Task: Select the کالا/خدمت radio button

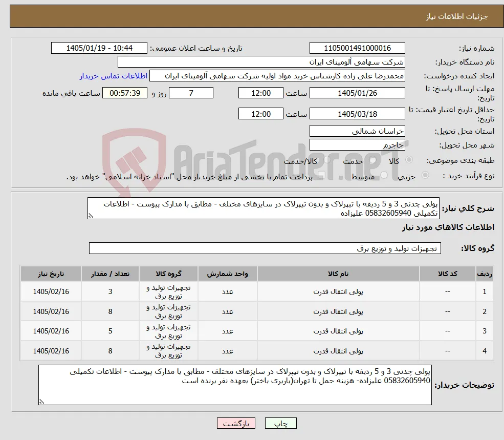Action: (x=327, y=160)
